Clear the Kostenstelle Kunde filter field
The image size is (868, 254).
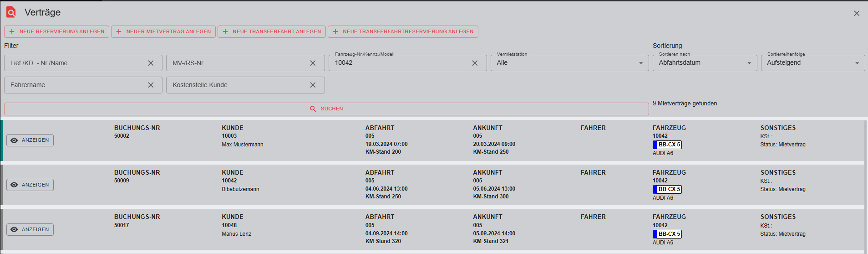[313, 85]
